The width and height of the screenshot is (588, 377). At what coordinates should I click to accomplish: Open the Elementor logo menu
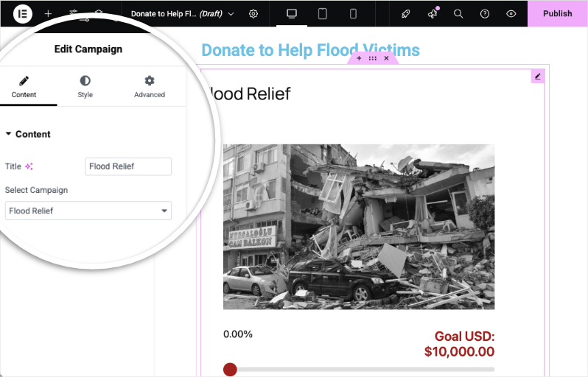click(x=23, y=14)
